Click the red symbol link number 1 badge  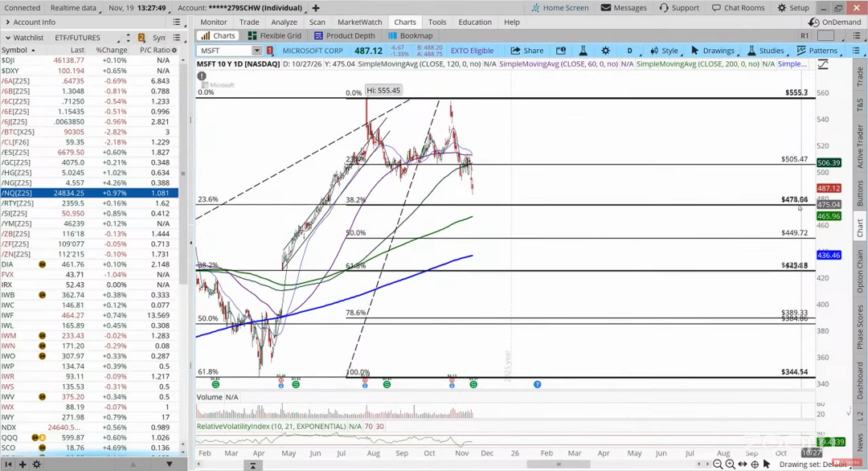coord(269,51)
